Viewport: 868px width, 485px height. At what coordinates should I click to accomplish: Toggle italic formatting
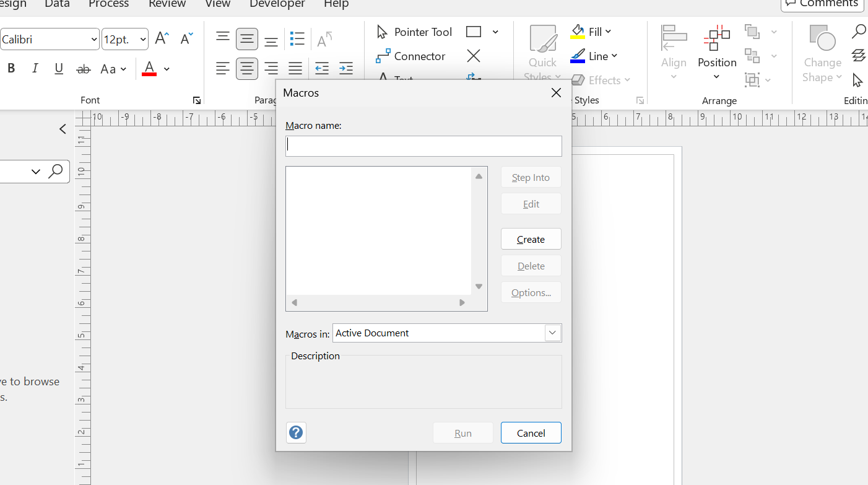pyautogui.click(x=35, y=69)
